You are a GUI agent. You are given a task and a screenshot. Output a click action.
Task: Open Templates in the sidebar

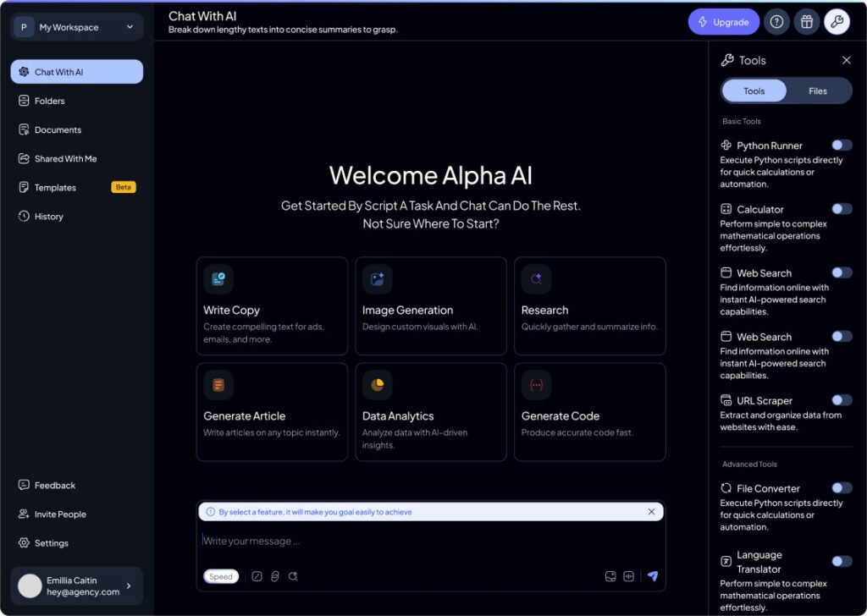pos(55,188)
